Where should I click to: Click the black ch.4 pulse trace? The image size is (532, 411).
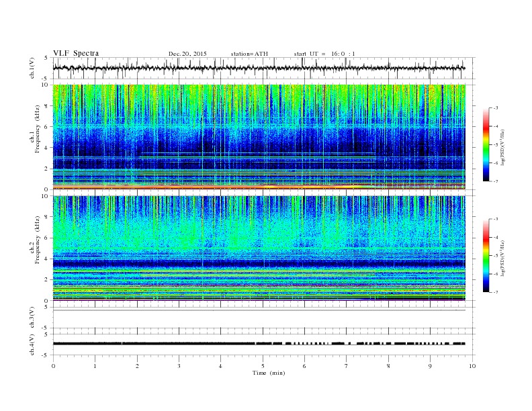coord(259,344)
